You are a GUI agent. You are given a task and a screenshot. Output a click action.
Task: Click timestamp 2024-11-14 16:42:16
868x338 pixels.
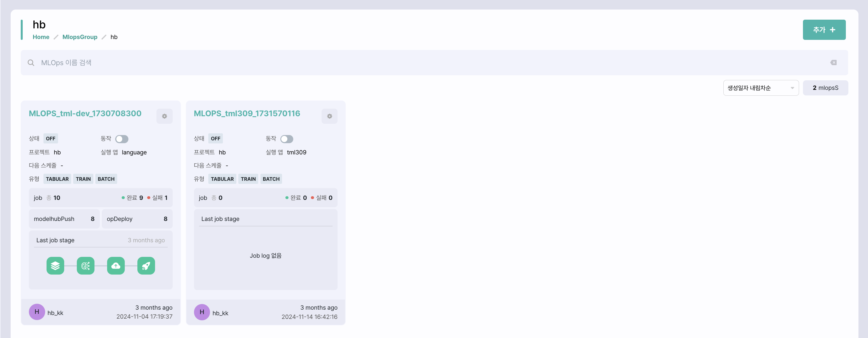(x=310, y=317)
